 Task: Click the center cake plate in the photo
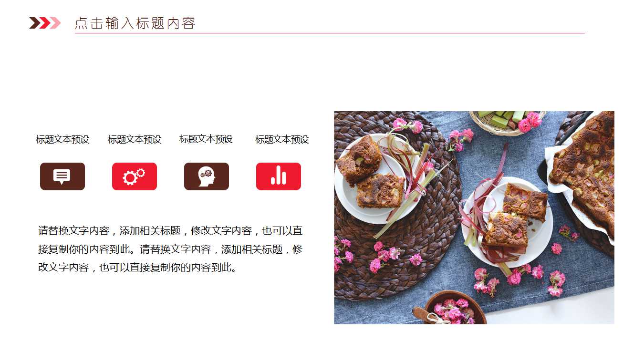click(507, 222)
